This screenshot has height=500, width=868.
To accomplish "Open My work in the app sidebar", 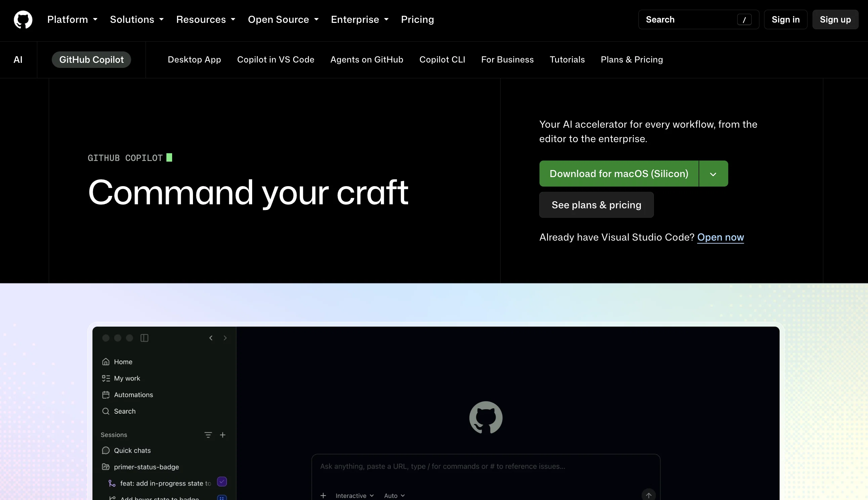I will tap(121, 378).
